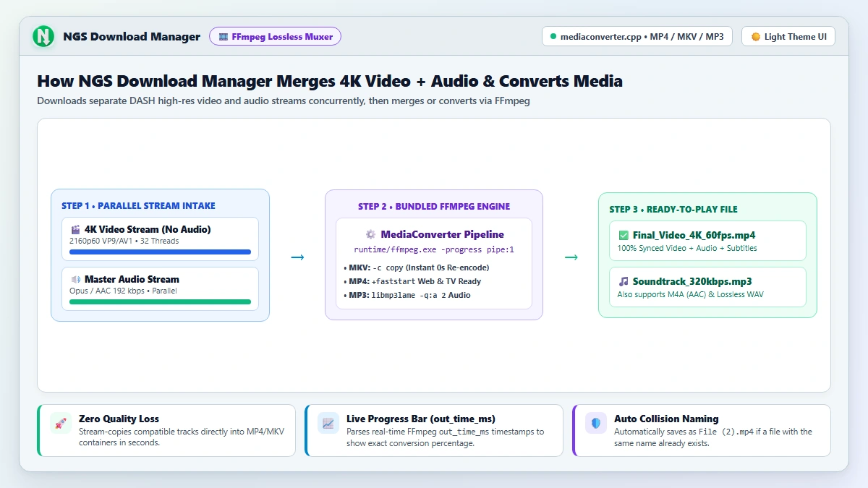868x488 pixels.
Task: Click the Live Progress Bar (out_time_ms) title
Action: point(421,419)
